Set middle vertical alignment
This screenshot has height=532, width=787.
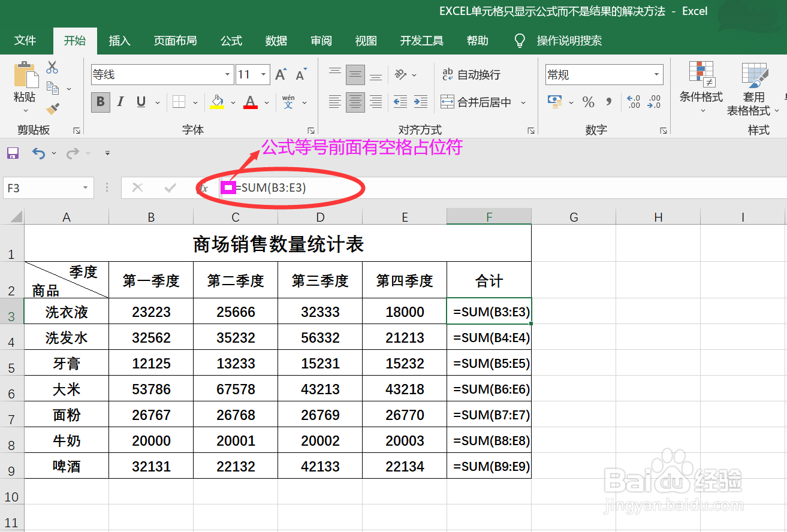[x=355, y=75]
